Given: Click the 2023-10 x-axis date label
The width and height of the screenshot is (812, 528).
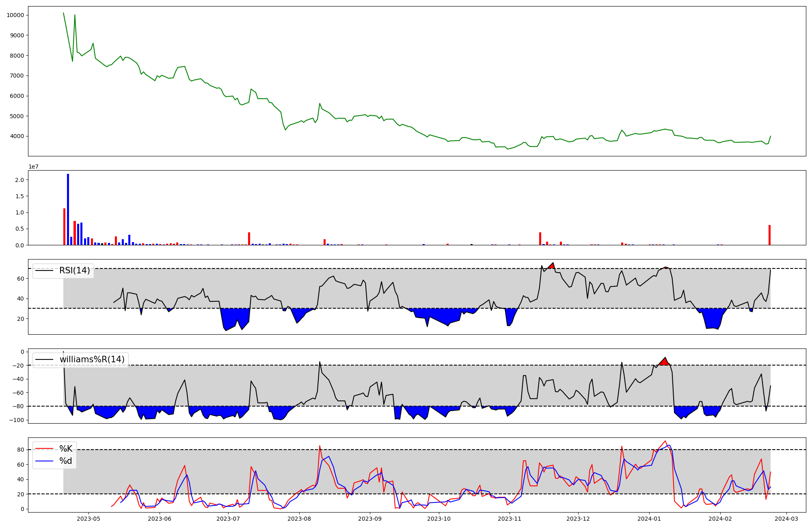Looking at the screenshot, I should pyautogui.click(x=439, y=519).
